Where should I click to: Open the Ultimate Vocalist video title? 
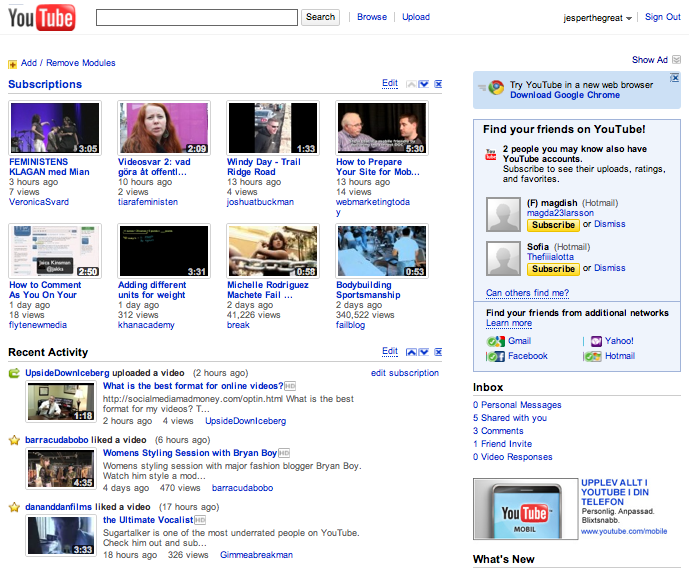pos(148,520)
